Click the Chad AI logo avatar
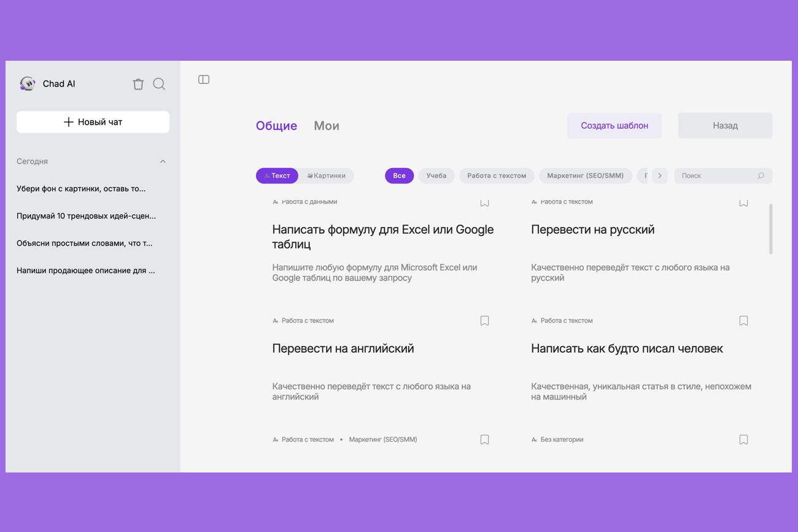 tap(27, 84)
